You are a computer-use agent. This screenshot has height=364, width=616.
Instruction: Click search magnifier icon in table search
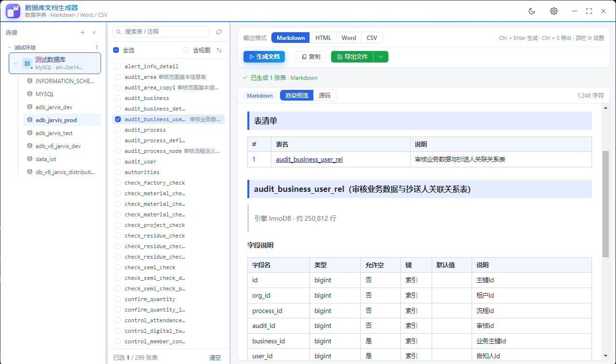click(x=119, y=32)
